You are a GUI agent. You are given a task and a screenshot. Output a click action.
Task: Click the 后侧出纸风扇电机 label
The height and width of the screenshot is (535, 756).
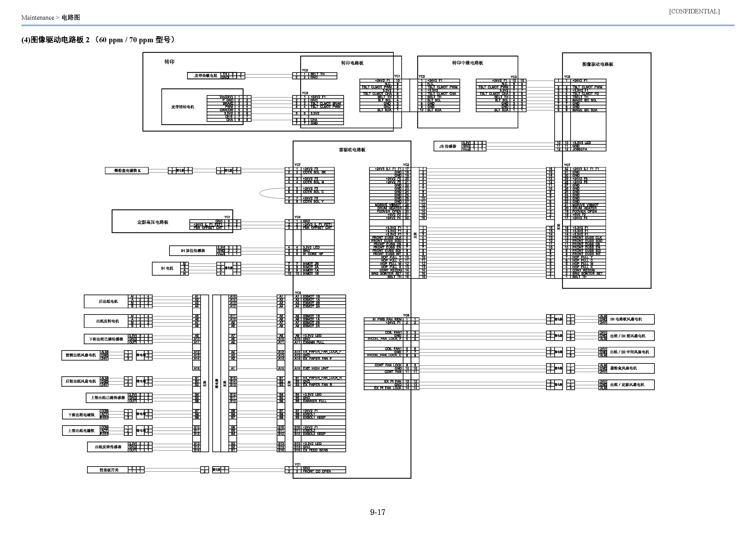(x=81, y=381)
